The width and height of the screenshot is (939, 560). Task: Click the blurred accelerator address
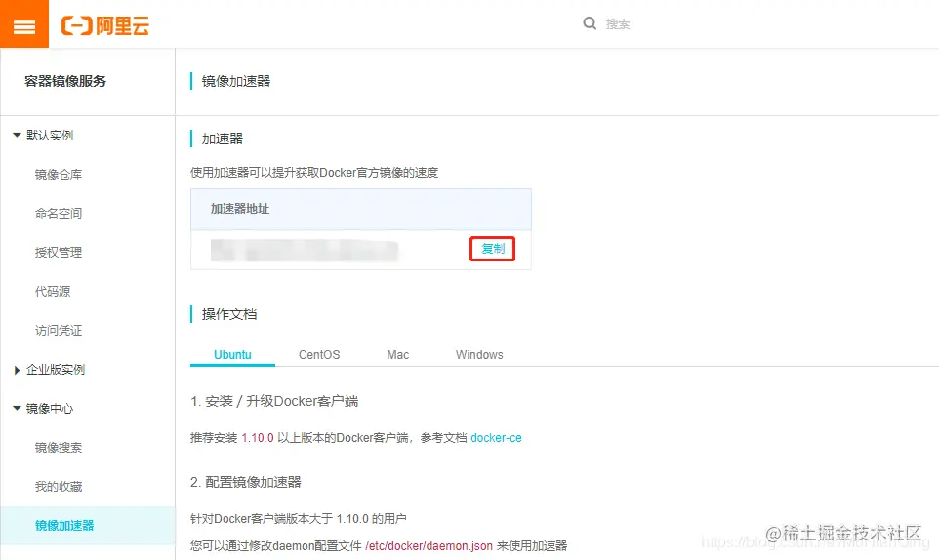pos(305,250)
